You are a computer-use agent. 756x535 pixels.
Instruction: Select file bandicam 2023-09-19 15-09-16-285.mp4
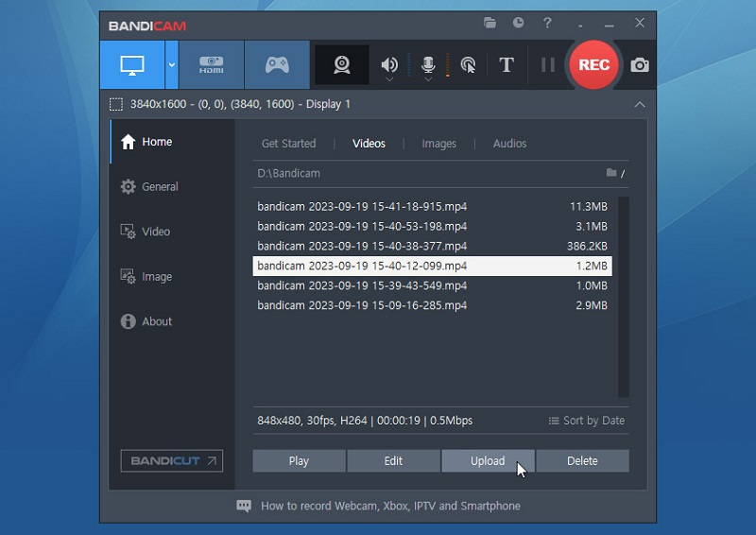point(433,305)
